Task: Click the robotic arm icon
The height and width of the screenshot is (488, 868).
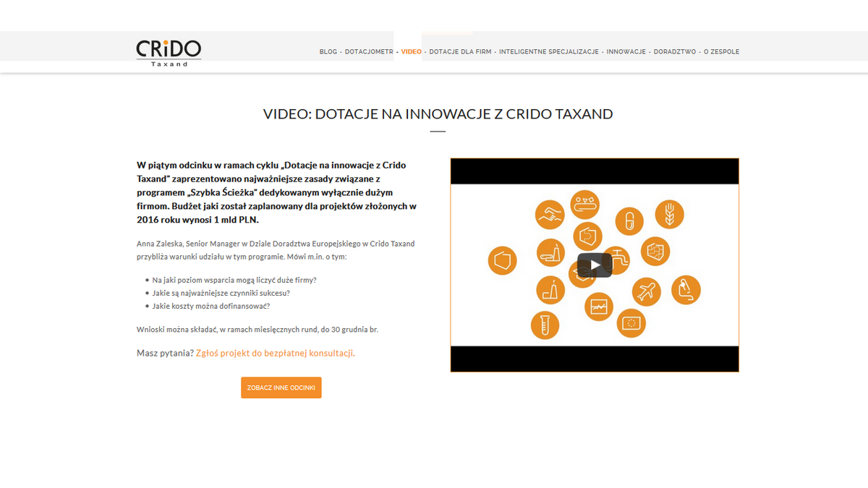Action: (686, 290)
